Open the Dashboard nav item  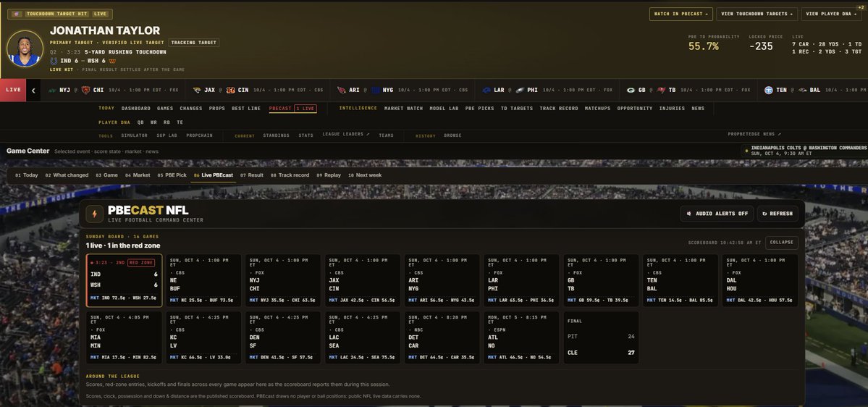[x=135, y=109]
